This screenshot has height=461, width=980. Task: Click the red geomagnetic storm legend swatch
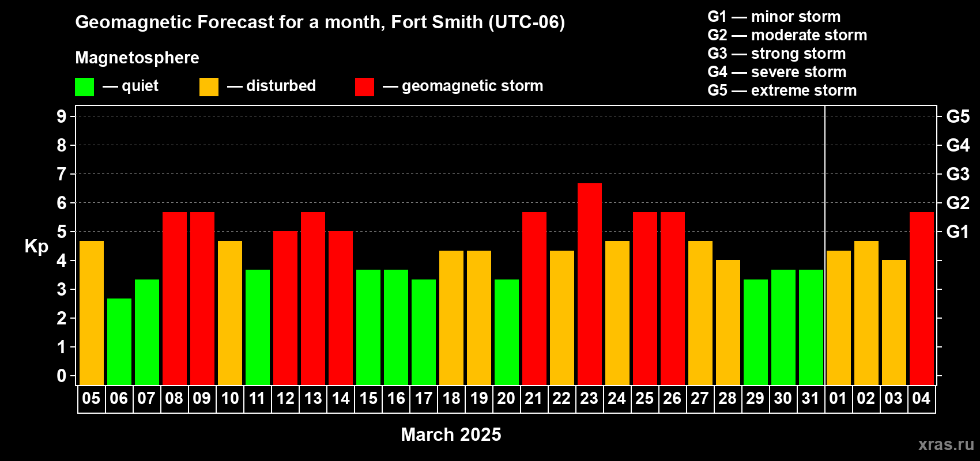point(365,87)
